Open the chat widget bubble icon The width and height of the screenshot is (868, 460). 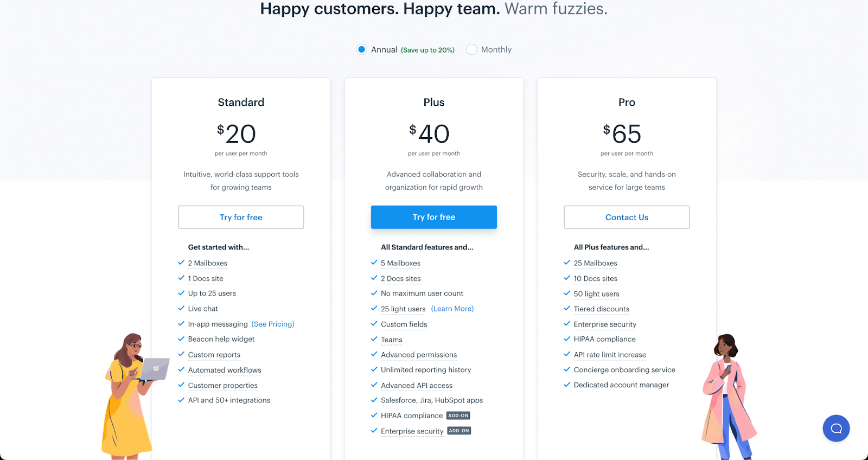pyautogui.click(x=836, y=429)
